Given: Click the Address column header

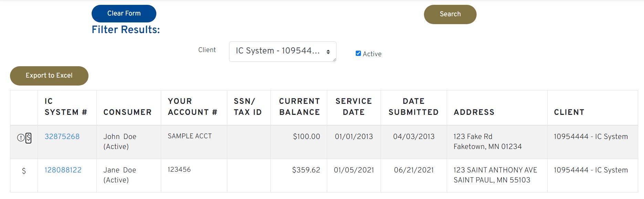Looking at the screenshot, I should tap(474, 112).
